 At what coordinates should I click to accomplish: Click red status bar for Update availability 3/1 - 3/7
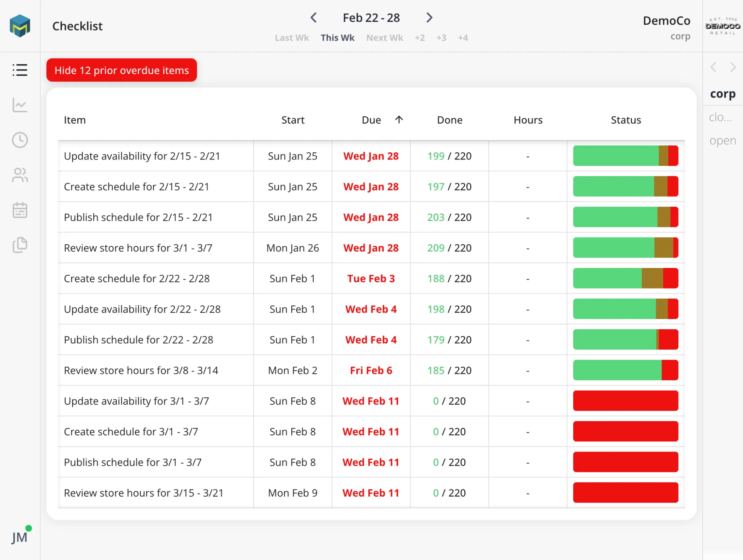tap(626, 401)
